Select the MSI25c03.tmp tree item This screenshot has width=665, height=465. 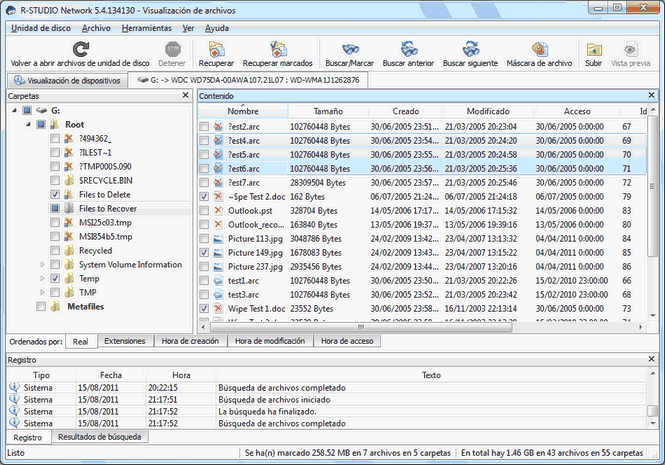(105, 223)
